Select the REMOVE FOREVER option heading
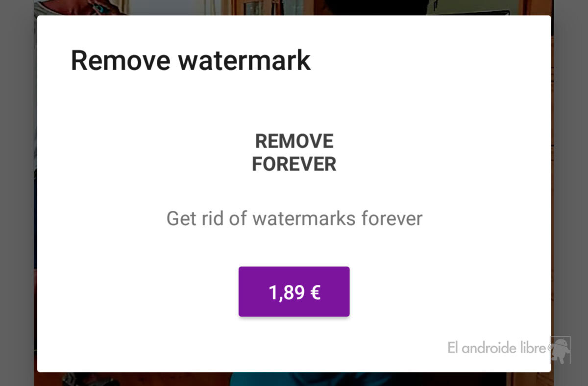The image size is (588, 386). (294, 153)
